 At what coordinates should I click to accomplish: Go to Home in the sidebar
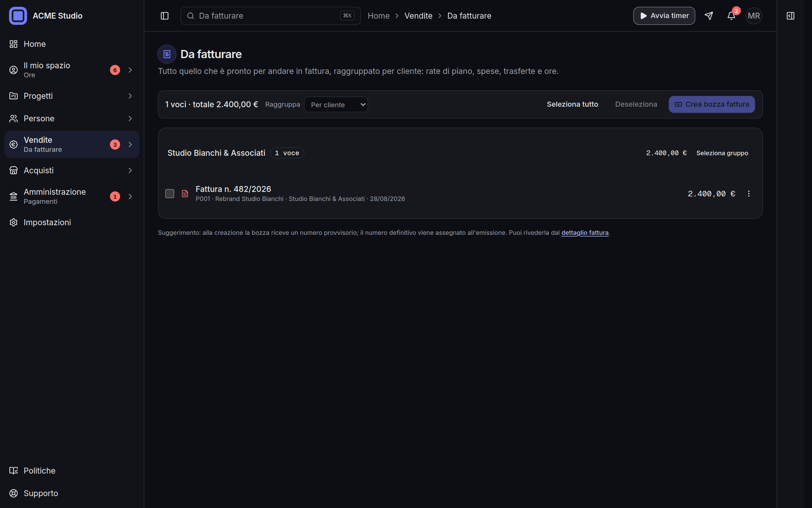tap(72, 44)
